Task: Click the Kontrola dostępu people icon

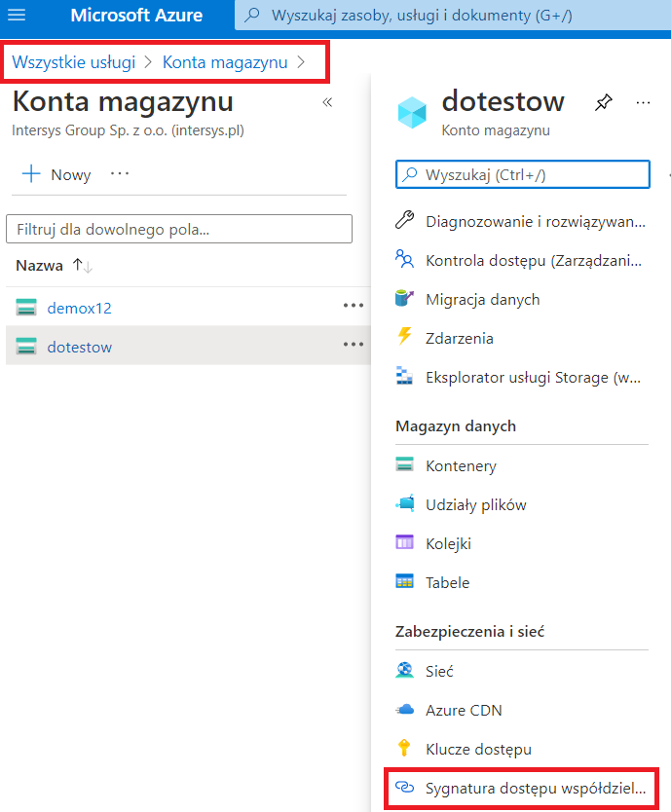Action: click(405, 259)
